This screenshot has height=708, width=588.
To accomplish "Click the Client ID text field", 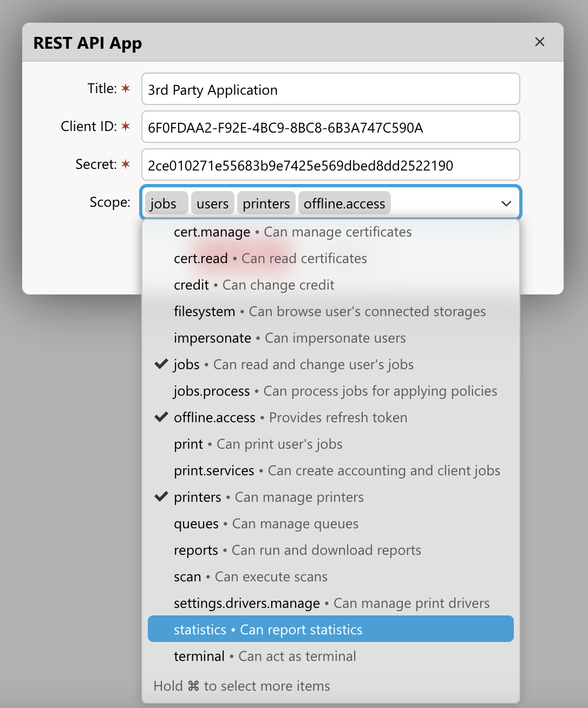I will pyautogui.click(x=330, y=127).
